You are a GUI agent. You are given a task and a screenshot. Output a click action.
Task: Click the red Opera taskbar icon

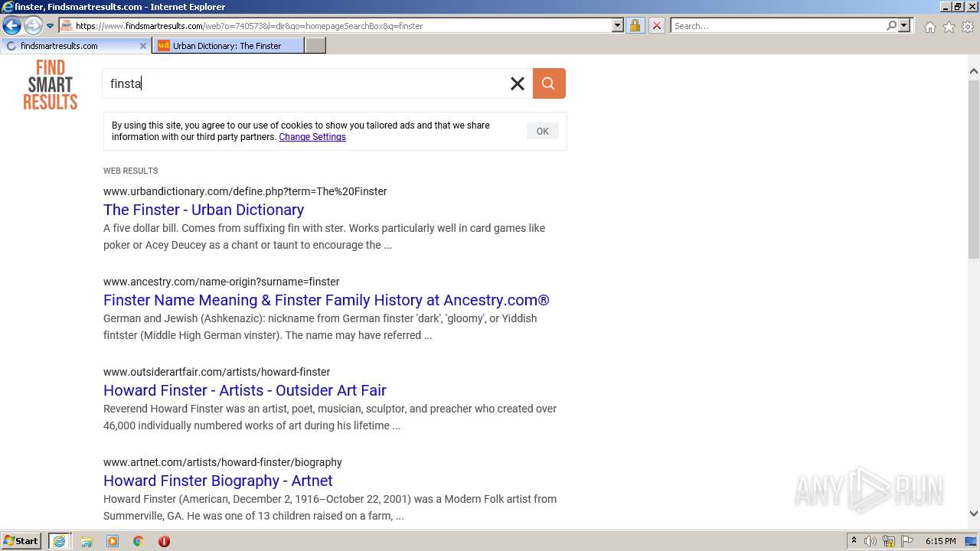tap(164, 541)
